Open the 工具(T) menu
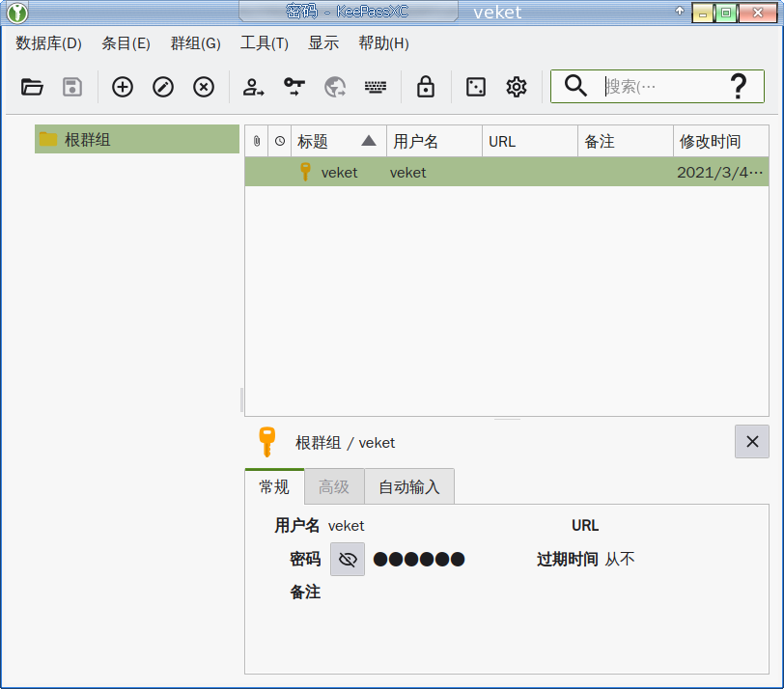 click(265, 43)
